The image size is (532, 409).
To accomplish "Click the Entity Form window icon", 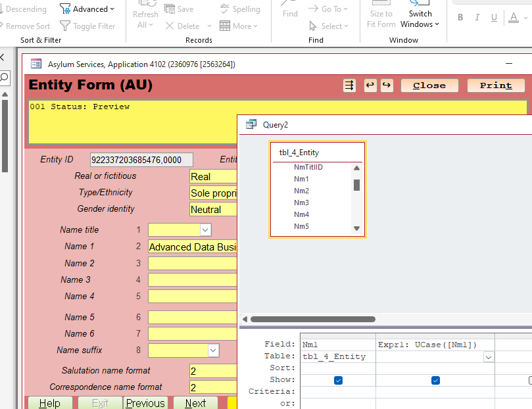I will click(36, 64).
